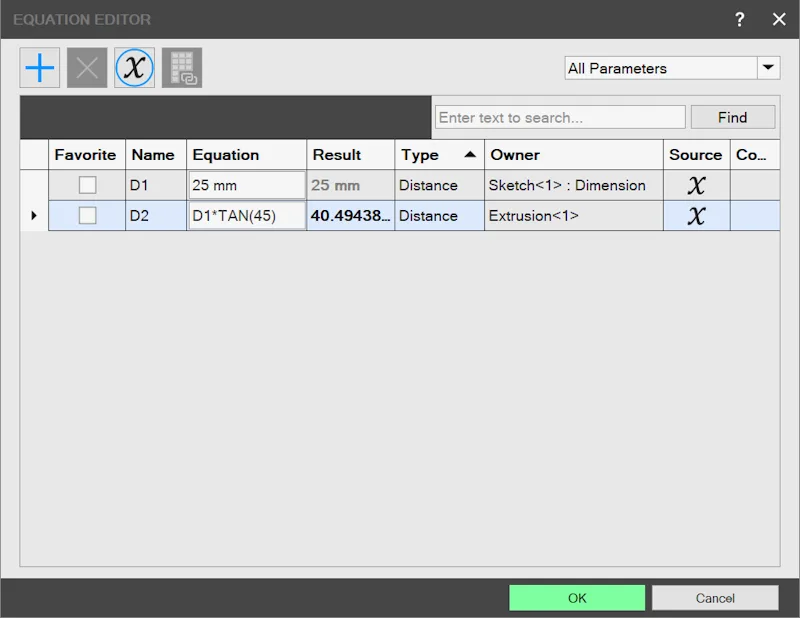
Task: Click the Find button
Action: 733,117
